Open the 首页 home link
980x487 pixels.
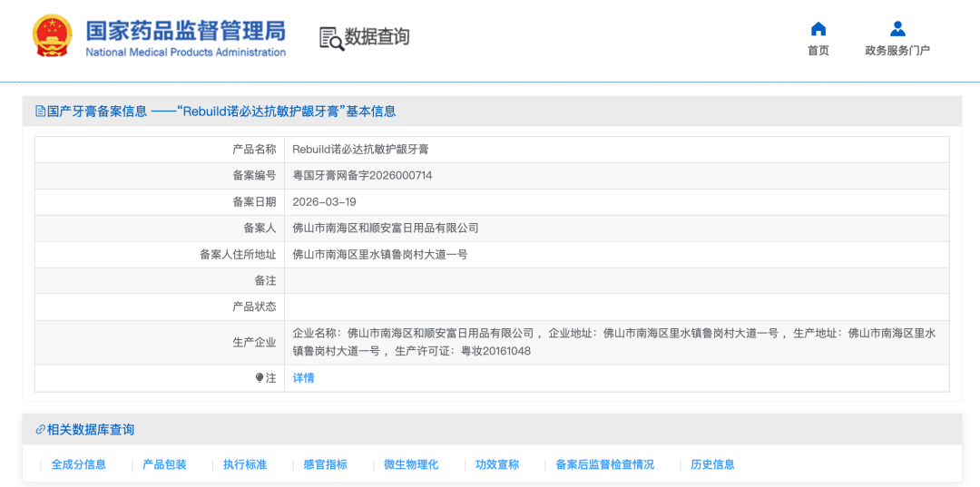818,51
